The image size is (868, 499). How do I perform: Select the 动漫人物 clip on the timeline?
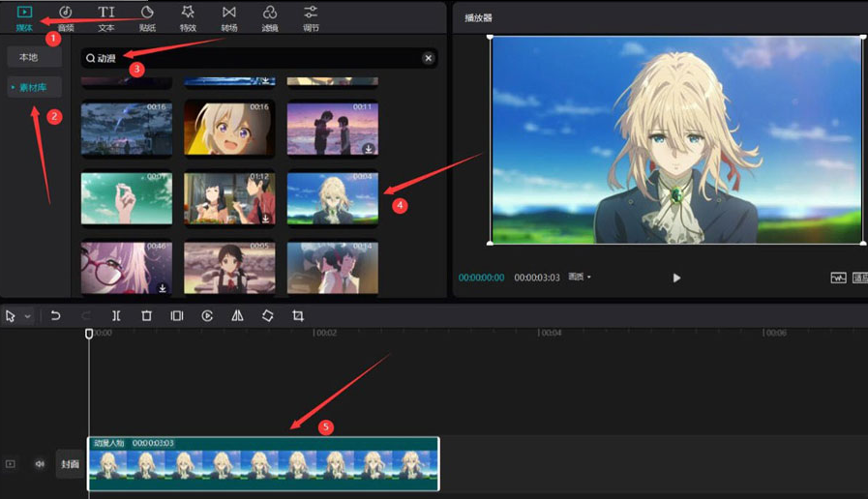point(263,464)
